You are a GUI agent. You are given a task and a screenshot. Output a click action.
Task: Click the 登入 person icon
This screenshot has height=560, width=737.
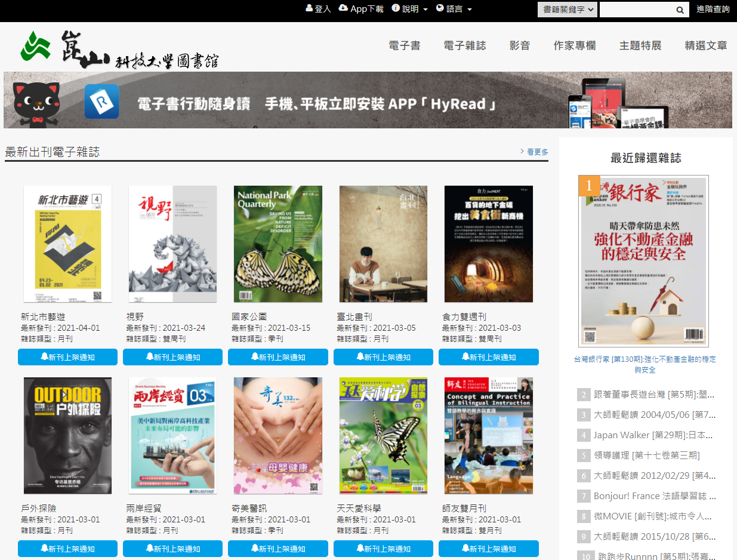309,8
